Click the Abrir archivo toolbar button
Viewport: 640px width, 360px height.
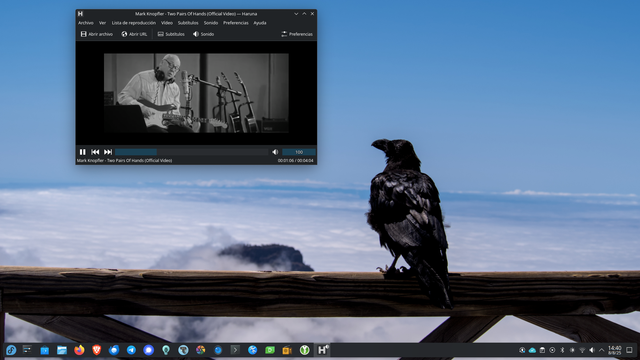coord(97,34)
